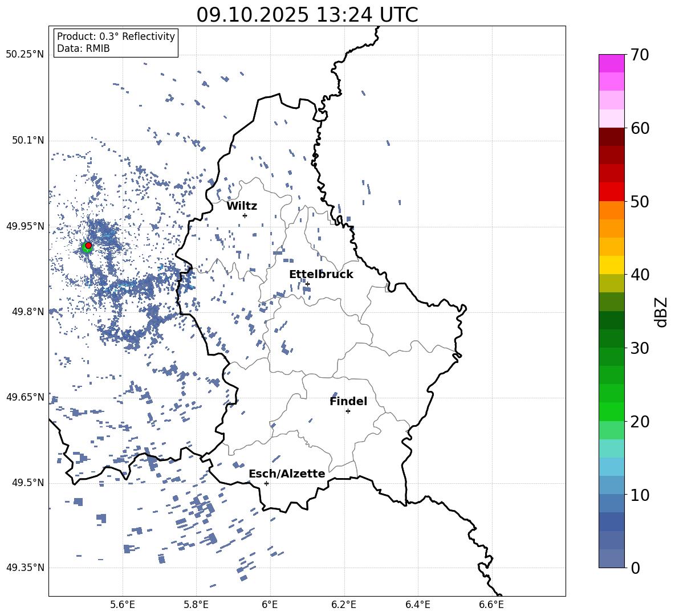
Task: Click the colorbar tick label 0
Action: click(x=635, y=568)
